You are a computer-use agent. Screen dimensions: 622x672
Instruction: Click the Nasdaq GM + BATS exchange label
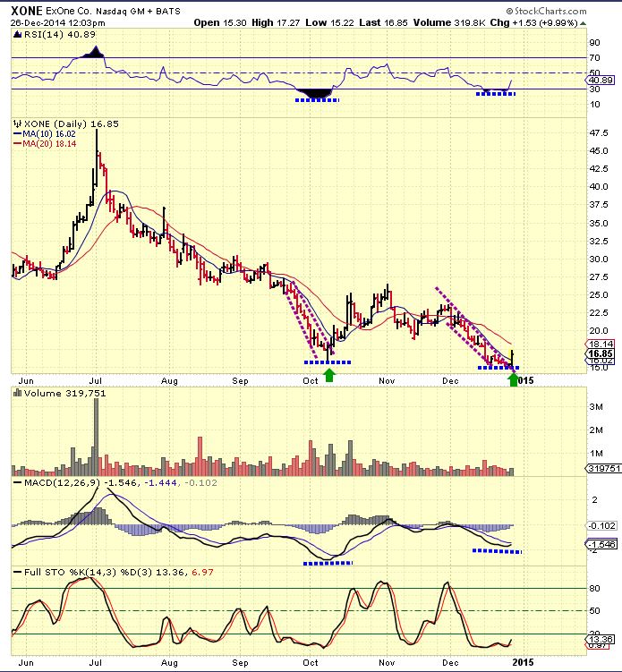(x=138, y=12)
